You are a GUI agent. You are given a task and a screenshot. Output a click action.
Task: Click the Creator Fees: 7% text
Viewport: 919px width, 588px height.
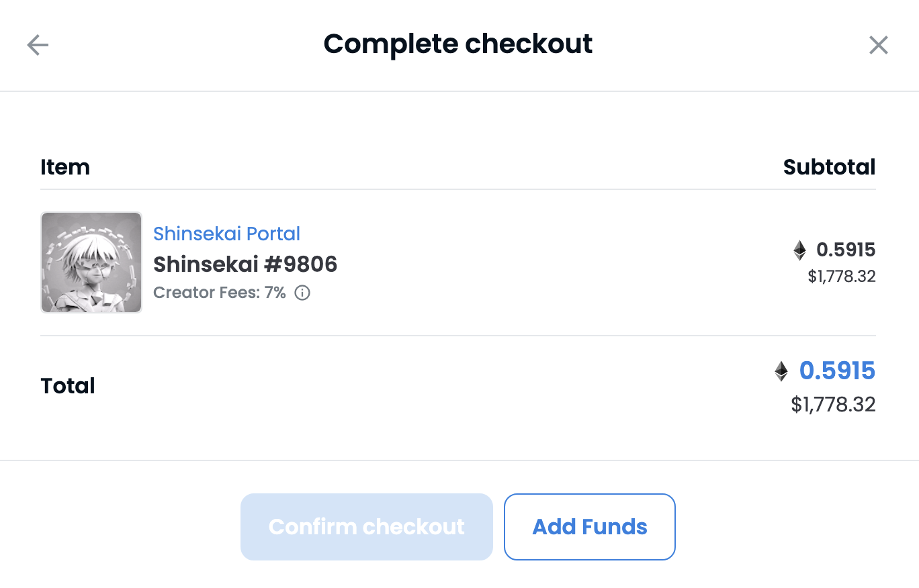point(220,293)
